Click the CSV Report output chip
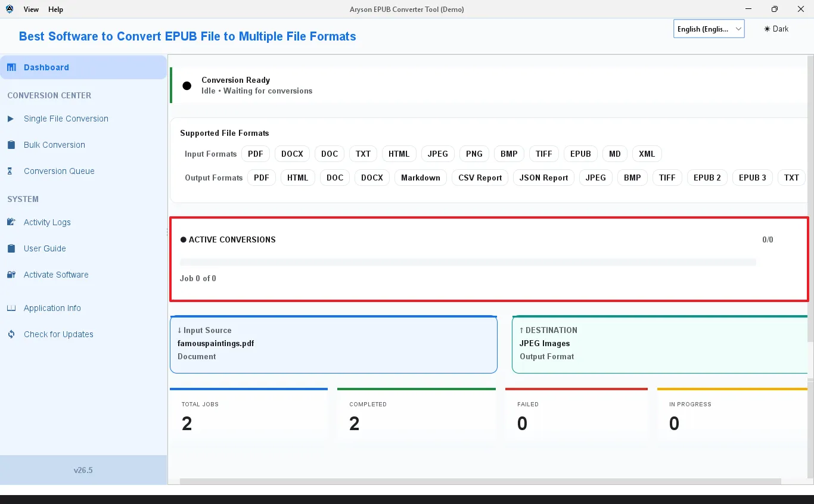Screen dimensions: 814x504 pyautogui.click(x=480, y=178)
